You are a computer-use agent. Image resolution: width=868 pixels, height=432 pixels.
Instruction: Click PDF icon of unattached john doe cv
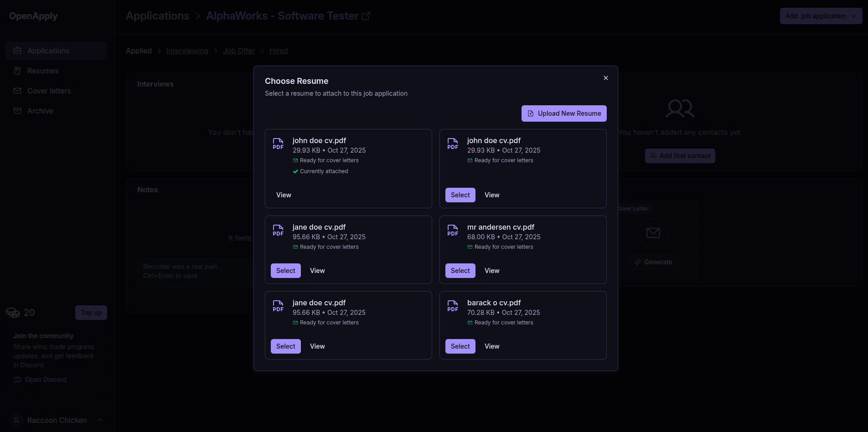point(453,144)
